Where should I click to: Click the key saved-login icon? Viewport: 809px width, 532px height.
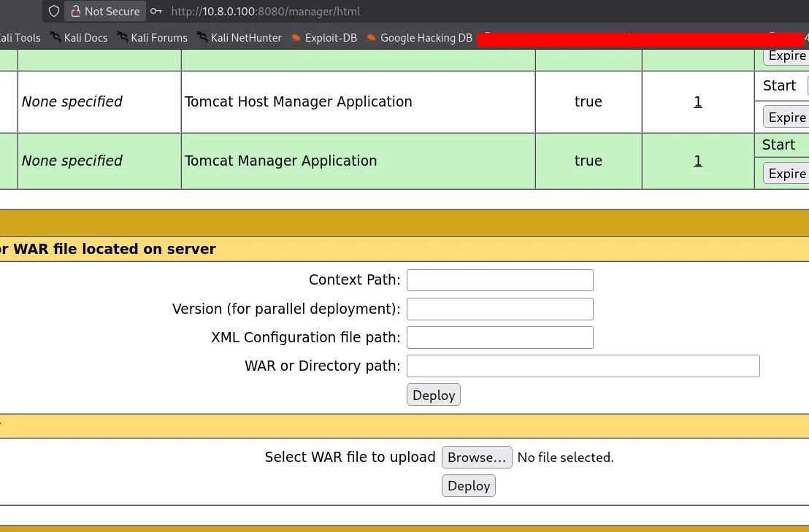pyautogui.click(x=156, y=12)
